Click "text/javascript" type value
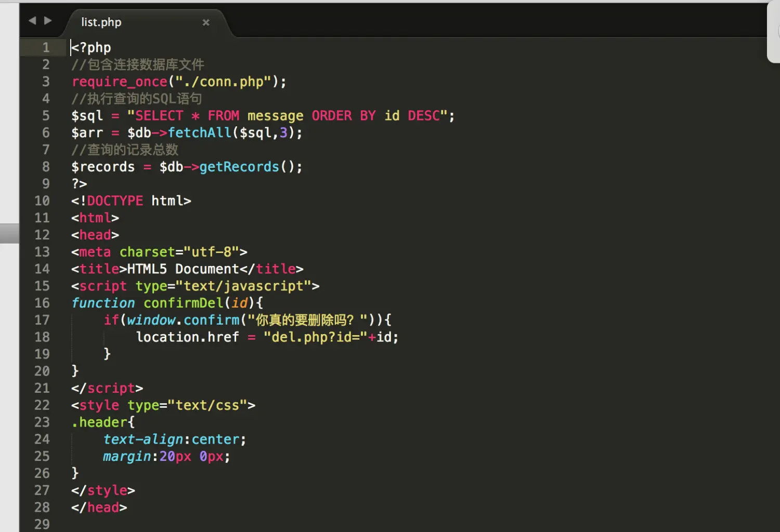The image size is (780, 532). [x=243, y=286]
